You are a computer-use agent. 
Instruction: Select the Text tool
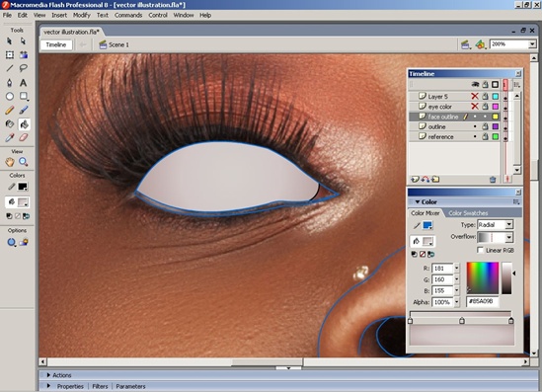coord(23,83)
